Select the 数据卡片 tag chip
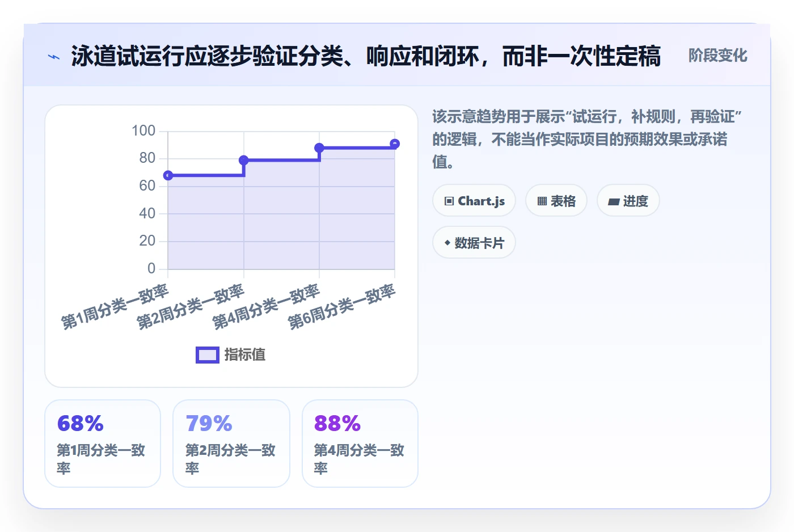794x532 pixels. [474, 243]
